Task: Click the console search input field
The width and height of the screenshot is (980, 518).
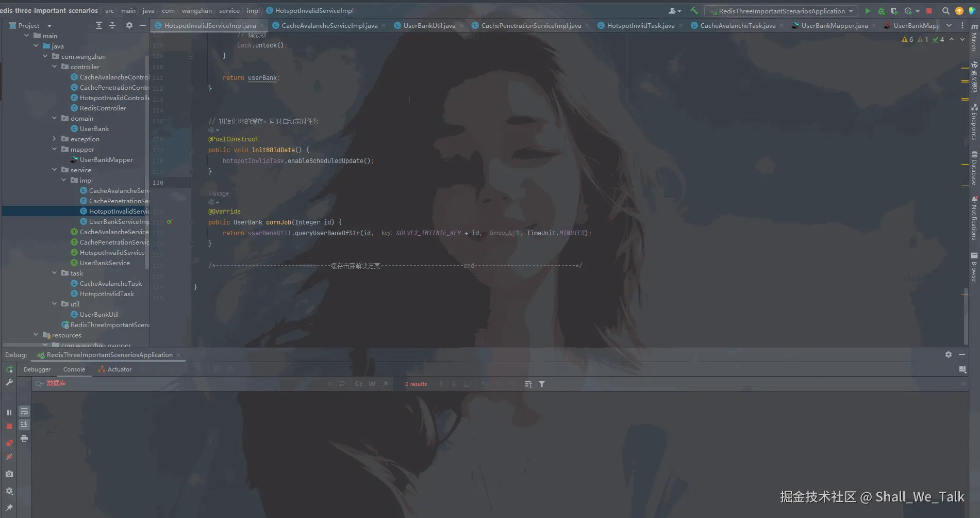Action: (186, 383)
